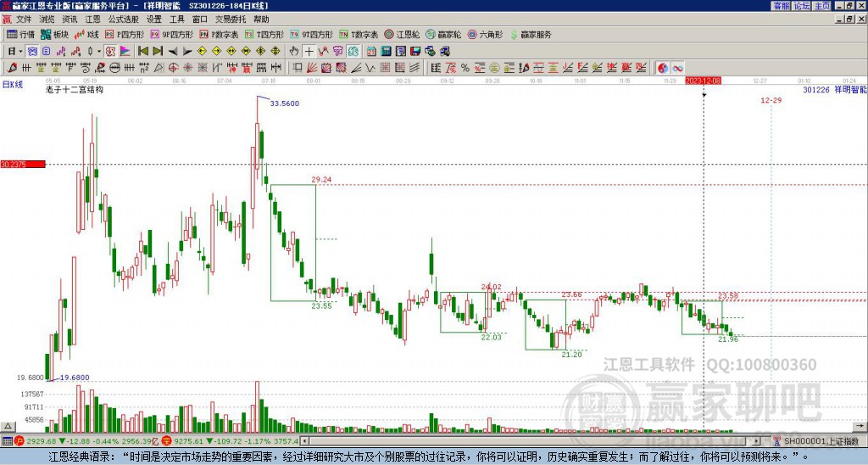Open the calculator icon
Image resolution: width=868 pixels, height=465 pixels.
pyautogui.click(x=386, y=51)
